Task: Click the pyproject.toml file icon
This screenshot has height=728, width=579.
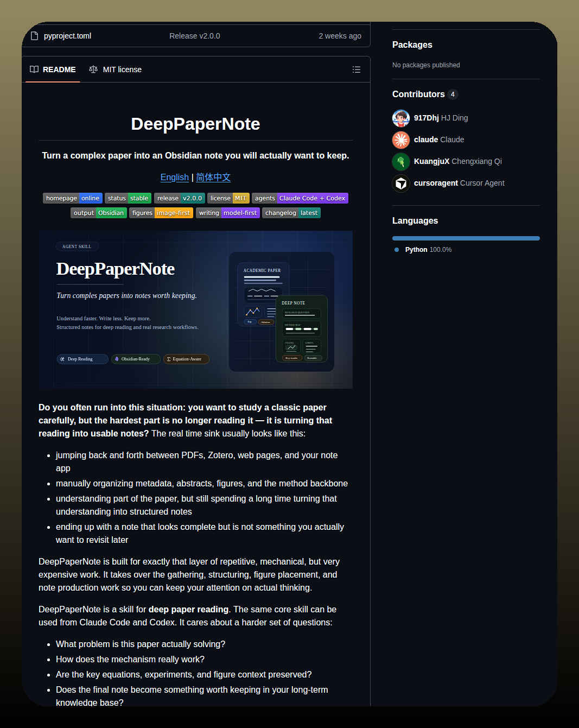Action: 35,36
